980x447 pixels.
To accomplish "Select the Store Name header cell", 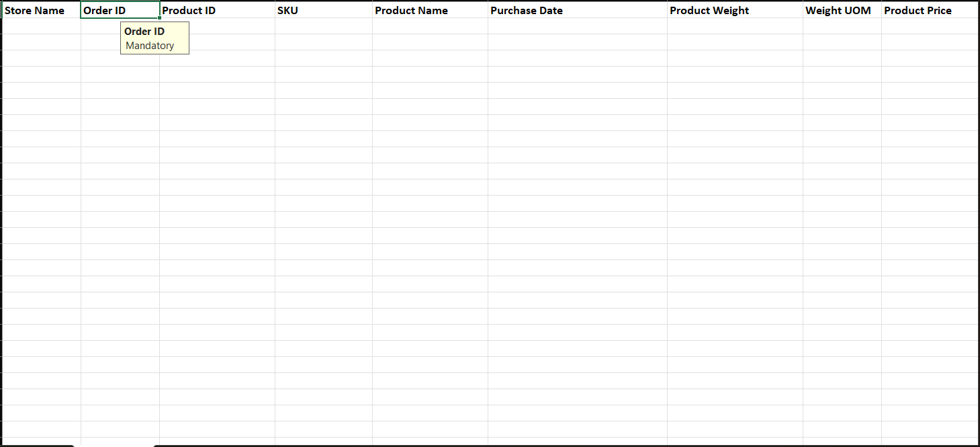I will pos(41,10).
